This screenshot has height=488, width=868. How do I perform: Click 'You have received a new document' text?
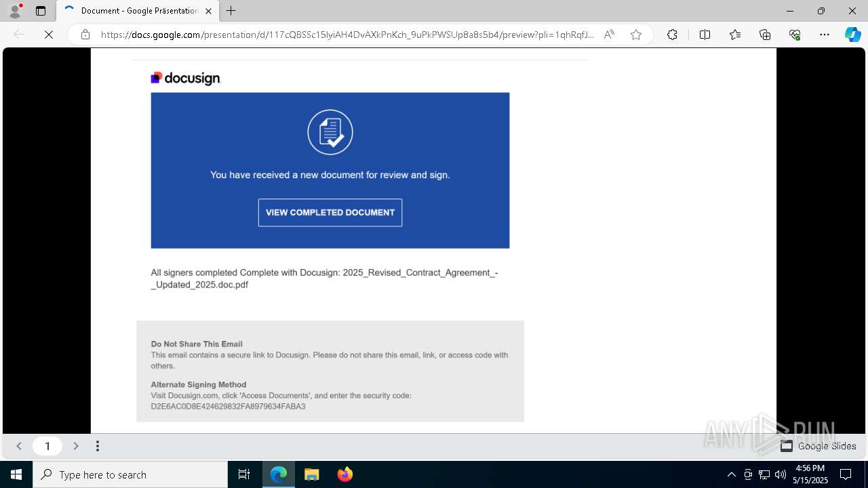tap(330, 175)
